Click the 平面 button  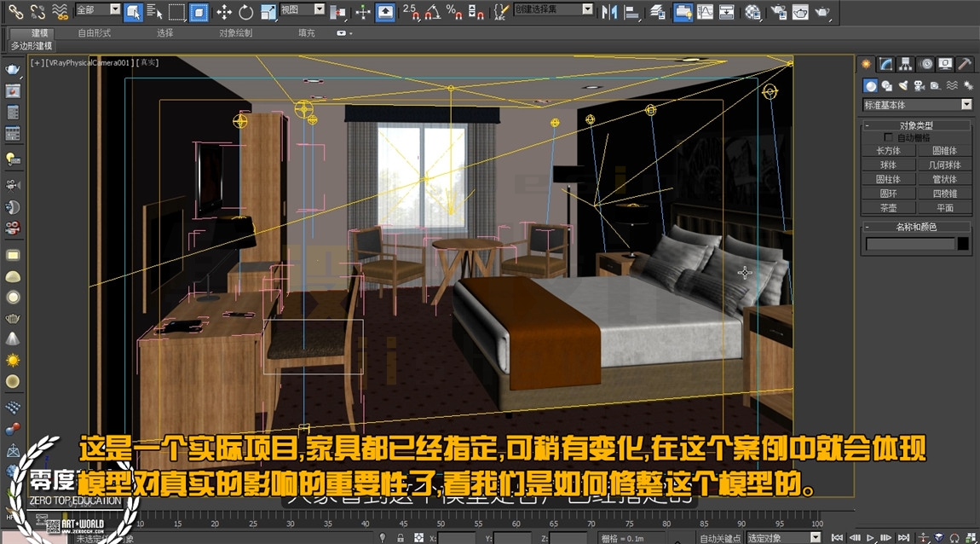click(944, 207)
